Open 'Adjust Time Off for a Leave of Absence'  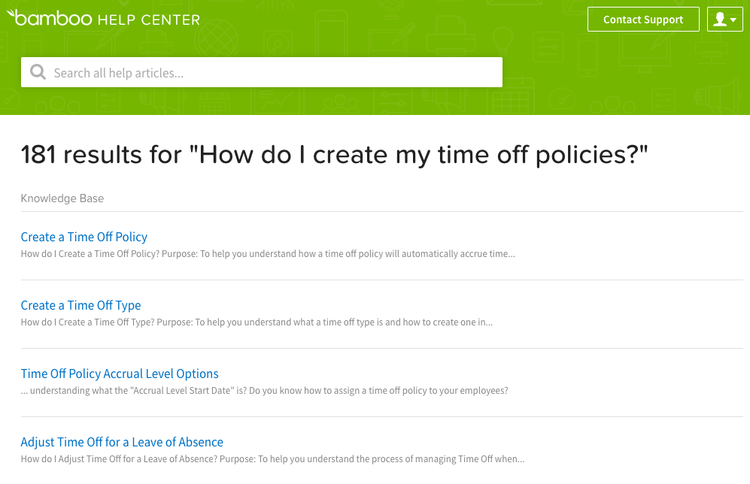coord(122,442)
